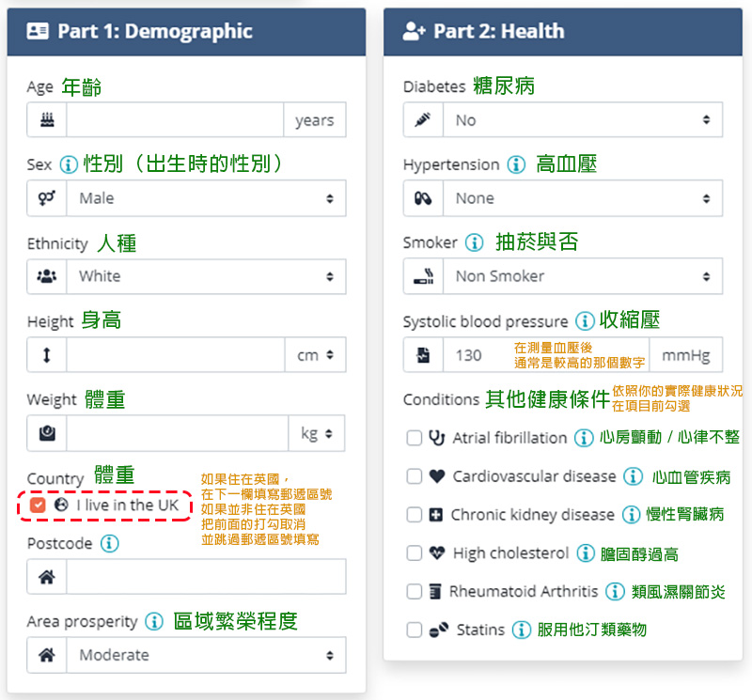752x700 pixels.
Task: Check the Rheumatoid Arthritis box
Action: [414, 592]
